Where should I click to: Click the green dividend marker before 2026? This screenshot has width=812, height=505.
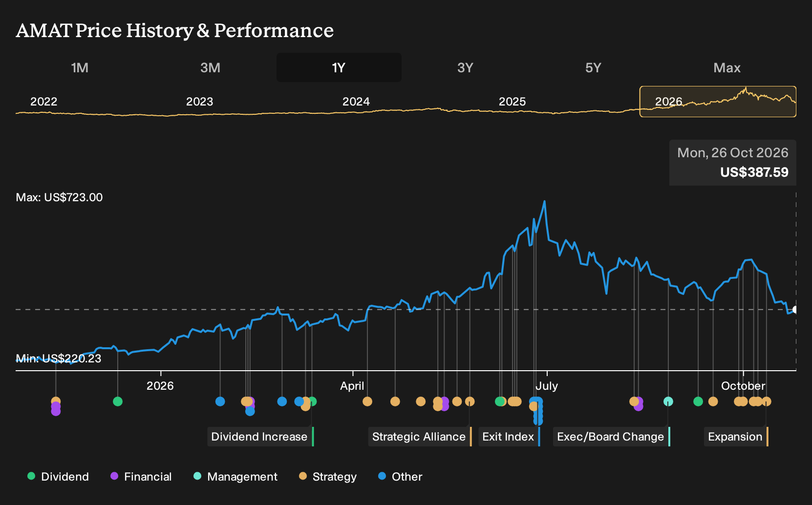(117, 401)
